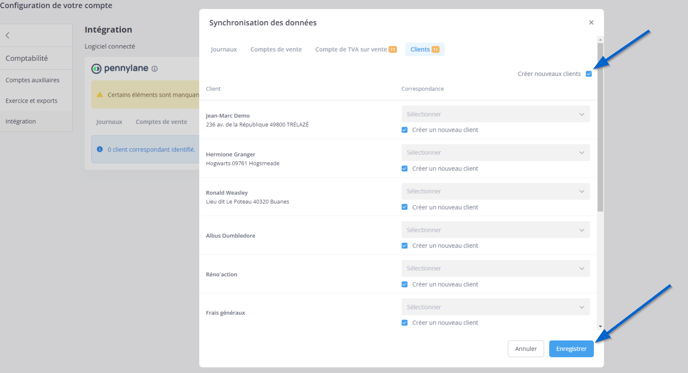Click the Annuler button
Viewport: 688px width, 373px height.
point(526,349)
